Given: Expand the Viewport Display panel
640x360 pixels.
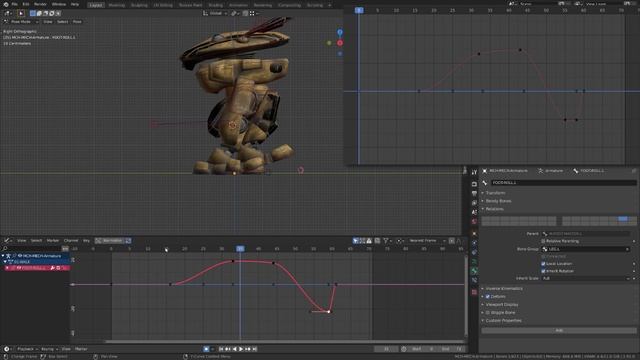Looking at the screenshot, I should click(502, 304).
